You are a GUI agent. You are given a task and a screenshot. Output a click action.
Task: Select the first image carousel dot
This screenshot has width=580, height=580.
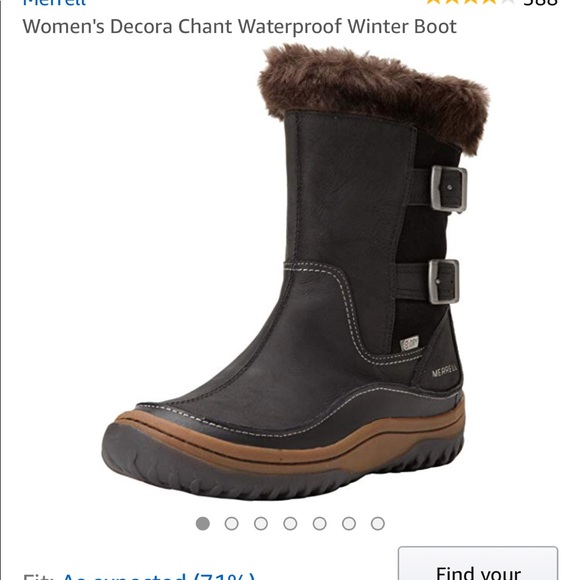[x=202, y=523]
